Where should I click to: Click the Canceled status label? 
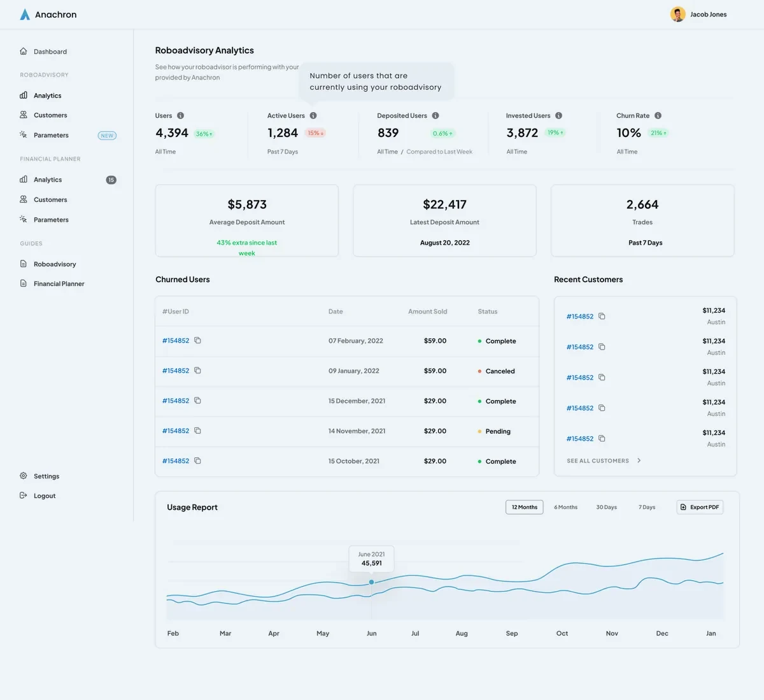pyautogui.click(x=500, y=371)
